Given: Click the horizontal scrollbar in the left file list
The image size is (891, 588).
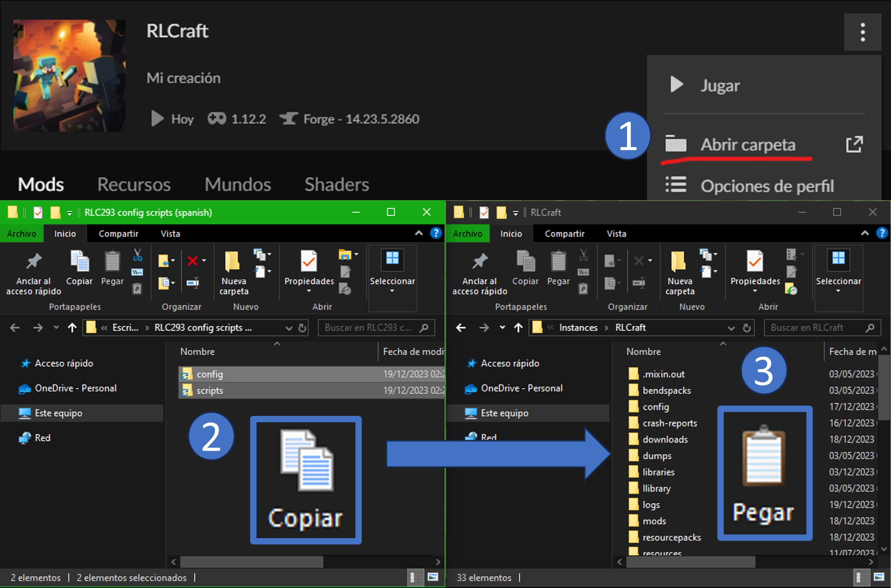Looking at the screenshot, I should click(251, 562).
